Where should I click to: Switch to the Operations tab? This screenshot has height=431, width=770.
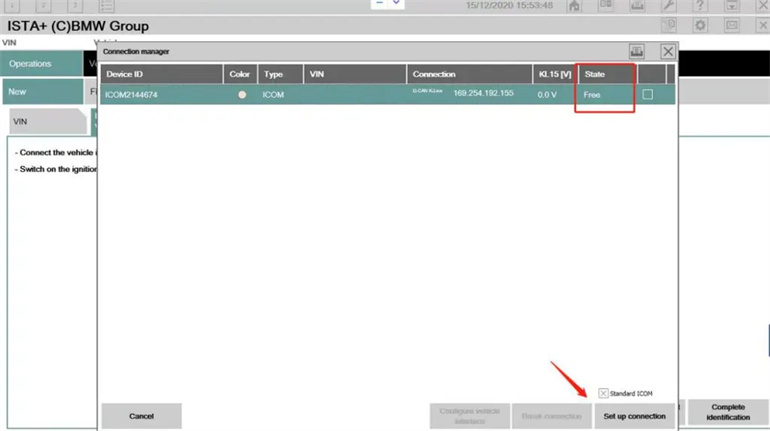42,64
